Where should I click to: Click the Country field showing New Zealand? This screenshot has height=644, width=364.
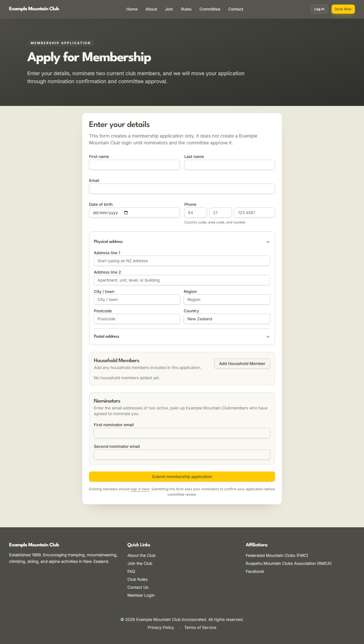click(x=227, y=319)
